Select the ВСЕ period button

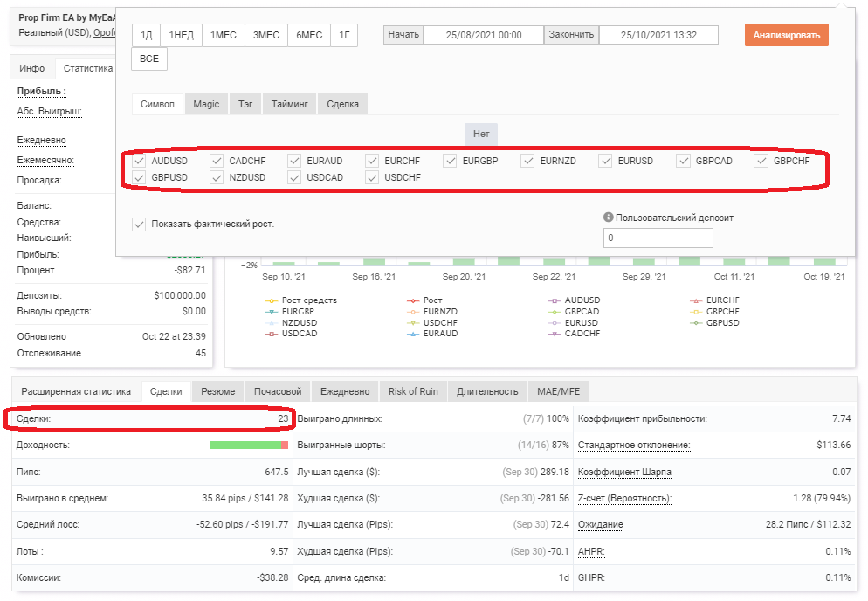(x=149, y=59)
